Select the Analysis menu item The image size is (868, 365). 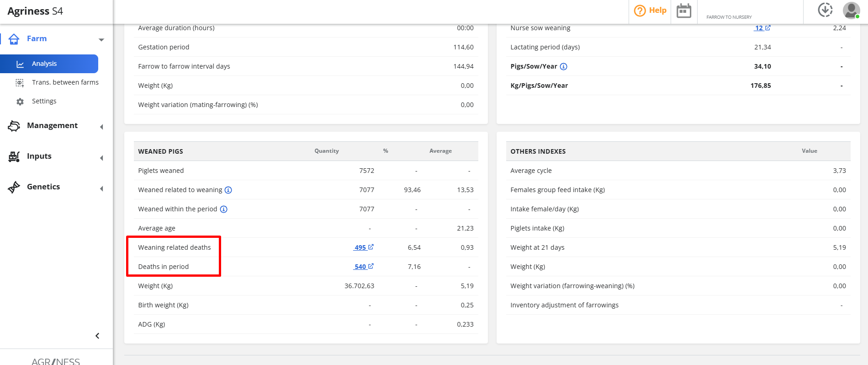(49, 64)
